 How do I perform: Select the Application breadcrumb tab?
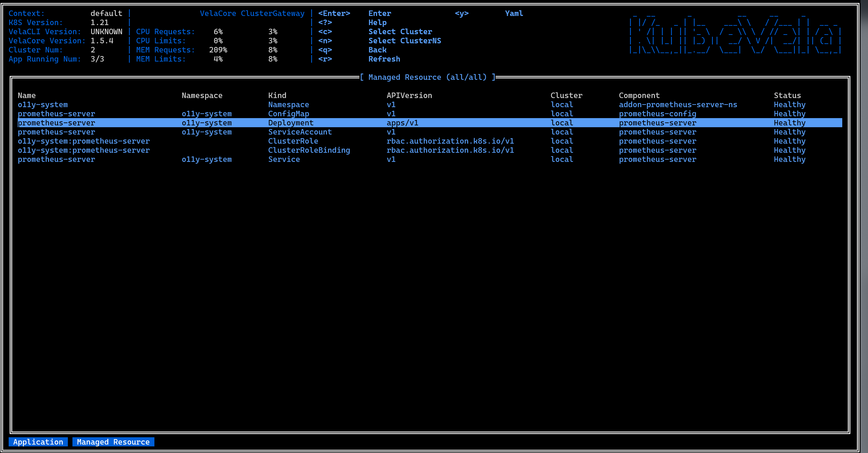coord(38,442)
